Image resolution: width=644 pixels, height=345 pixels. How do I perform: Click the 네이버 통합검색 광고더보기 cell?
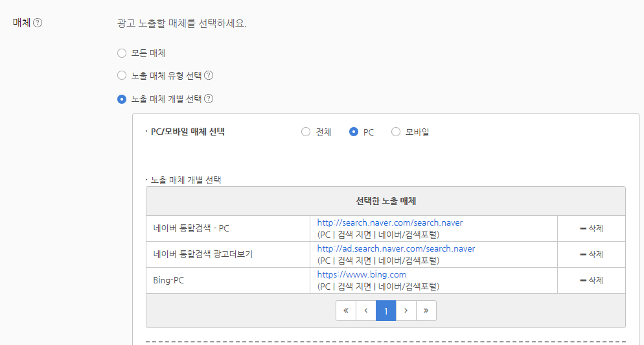[x=228, y=255]
